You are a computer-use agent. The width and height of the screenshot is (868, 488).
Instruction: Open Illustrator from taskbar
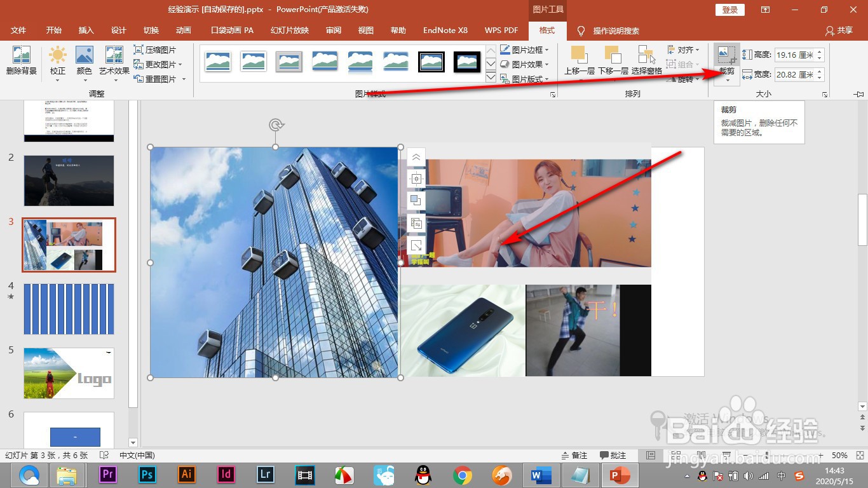tap(187, 475)
